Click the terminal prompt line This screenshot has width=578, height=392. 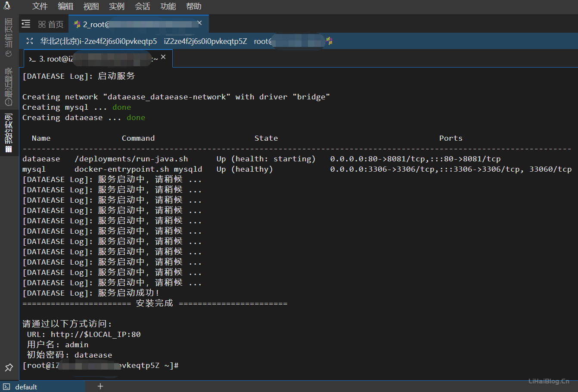pyautogui.click(x=100, y=365)
